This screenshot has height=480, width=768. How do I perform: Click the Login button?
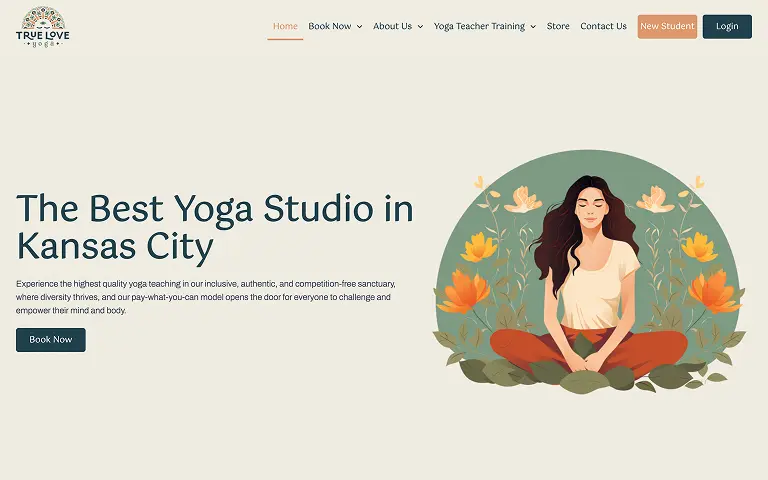(727, 26)
